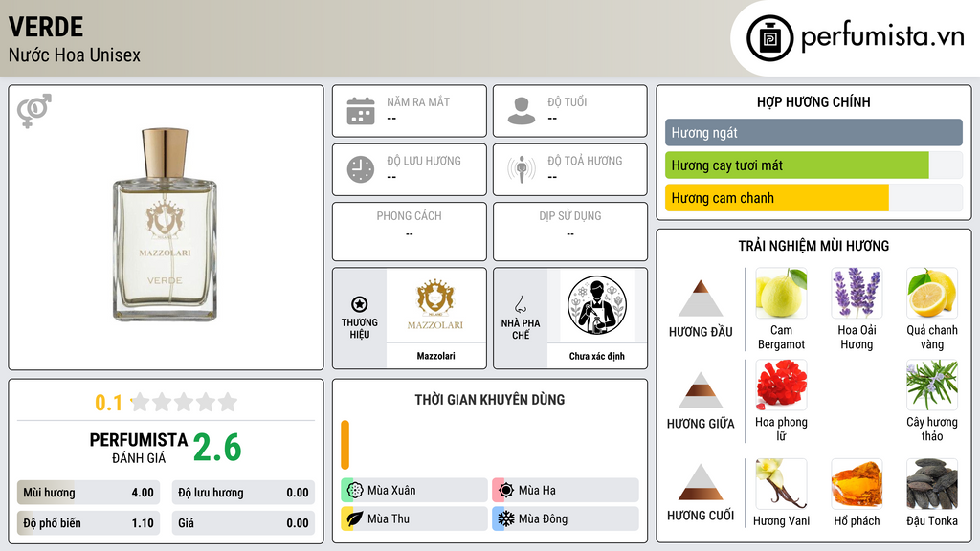Select the Mùa Hạ season item
Viewport: 980px width, 551px height.
coord(566,491)
